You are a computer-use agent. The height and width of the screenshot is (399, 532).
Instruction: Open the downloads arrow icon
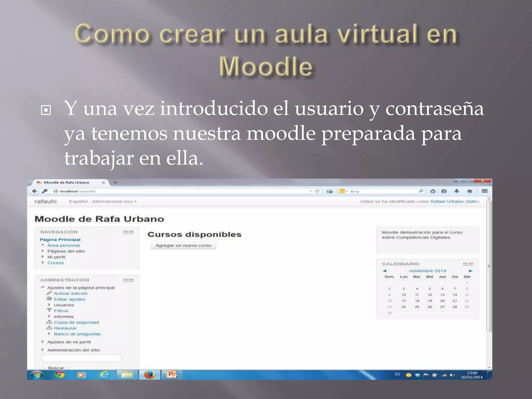tap(457, 191)
